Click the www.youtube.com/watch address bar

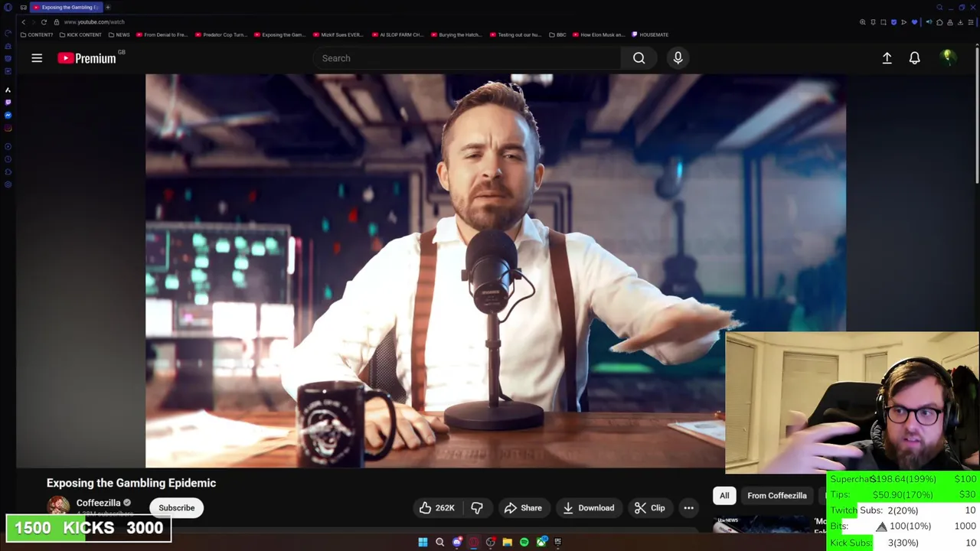point(94,22)
